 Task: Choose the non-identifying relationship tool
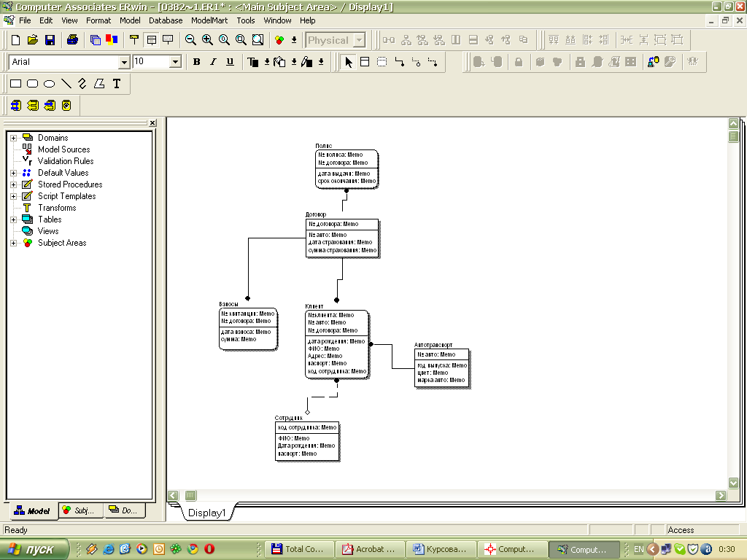coord(433,62)
